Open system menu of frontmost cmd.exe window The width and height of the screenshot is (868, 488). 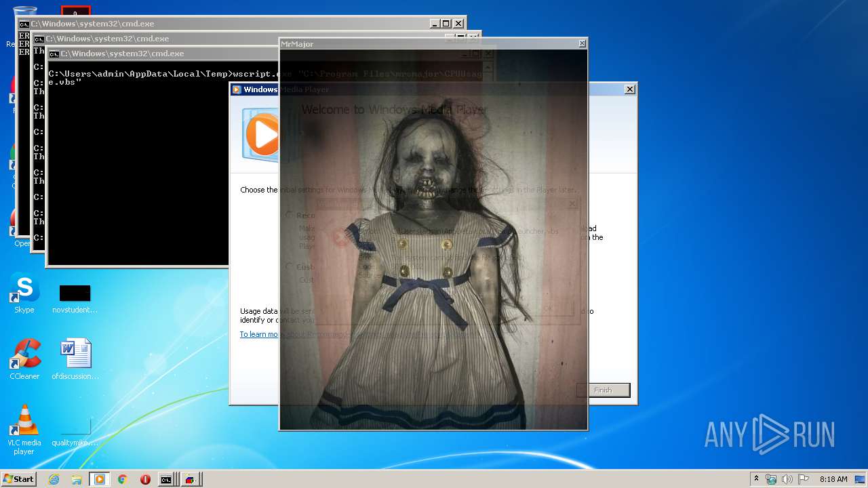pos(54,54)
